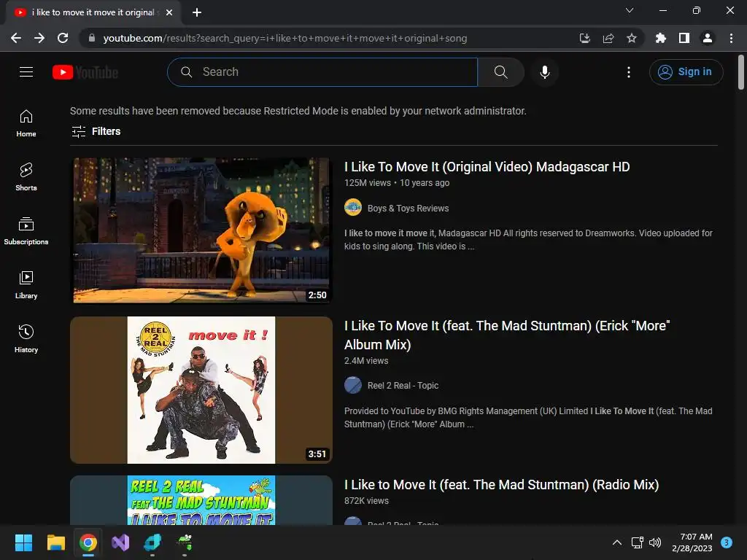Open the clock showing 7:07 AM

pos(692,542)
